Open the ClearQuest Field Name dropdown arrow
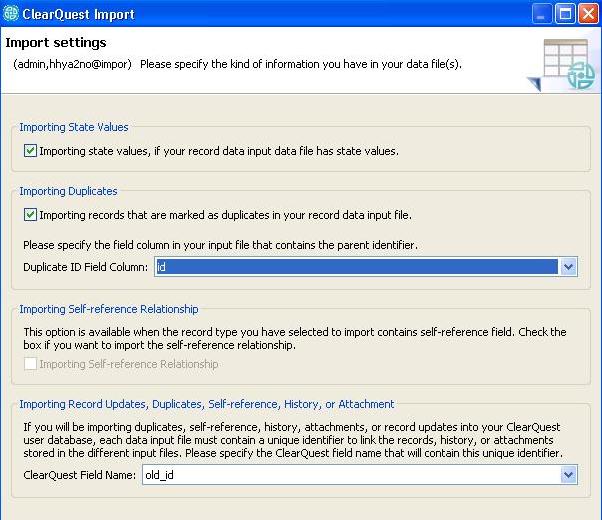The image size is (602, 520). [568, 475]
